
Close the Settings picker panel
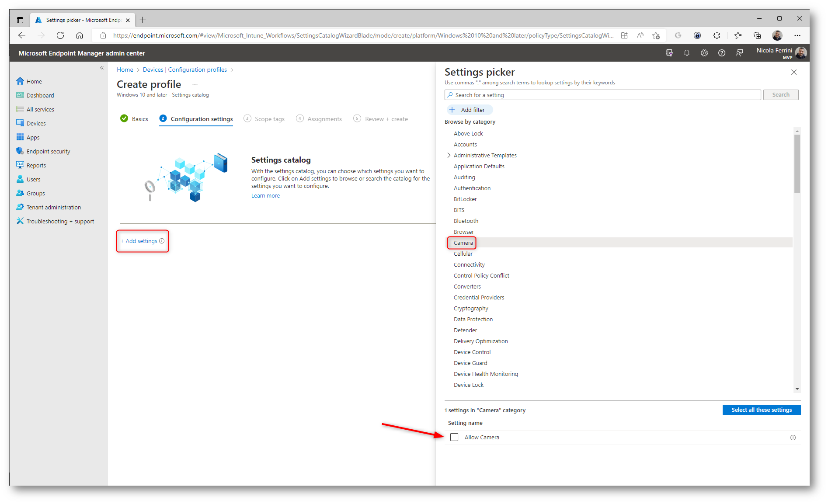[794, 72]
